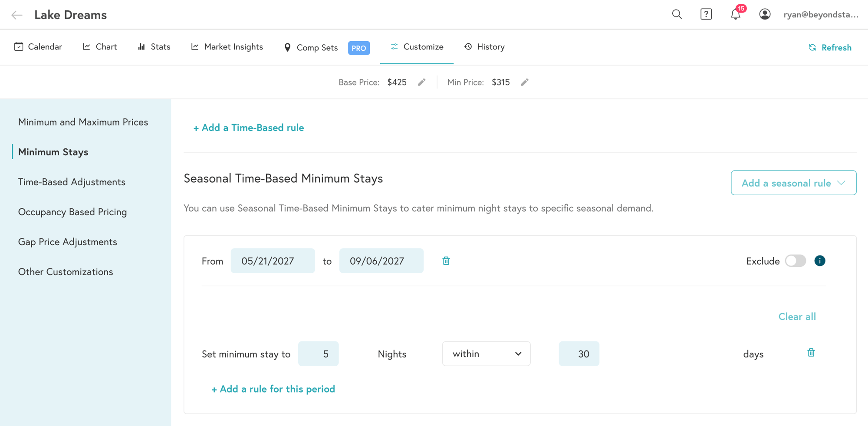Click the end date field 09/06/2027

coord(381,261)
